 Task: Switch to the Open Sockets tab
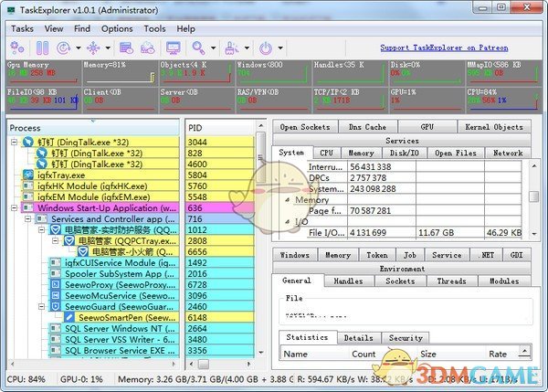(305, 127)
